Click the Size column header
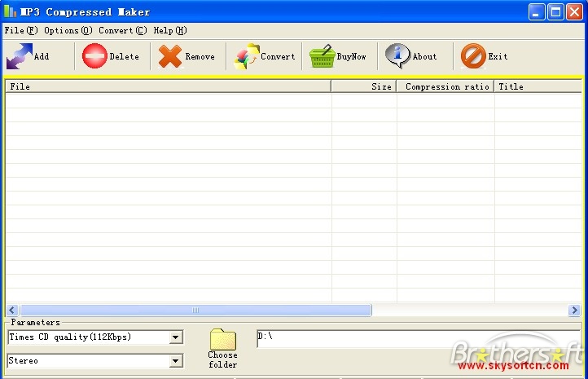 (364, 86)
